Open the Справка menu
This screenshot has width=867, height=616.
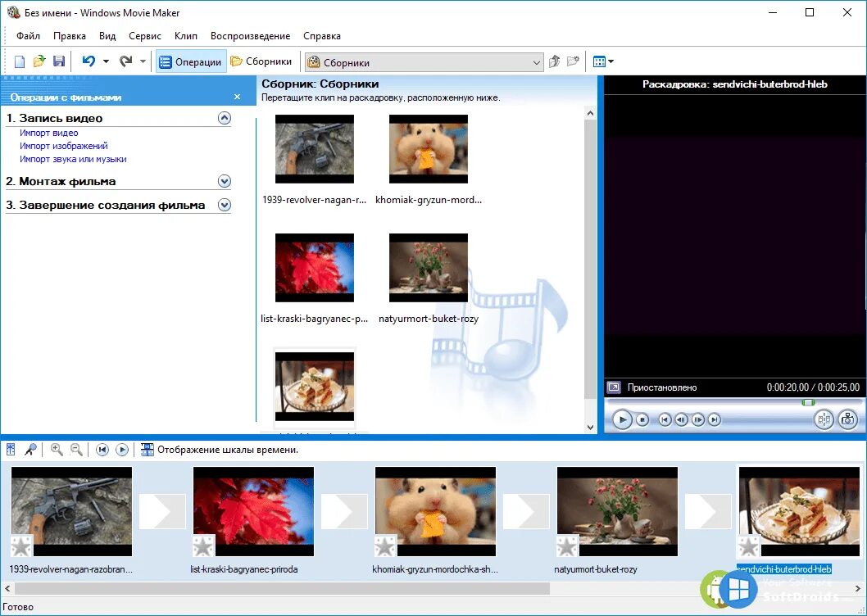[x=322, y=36]
